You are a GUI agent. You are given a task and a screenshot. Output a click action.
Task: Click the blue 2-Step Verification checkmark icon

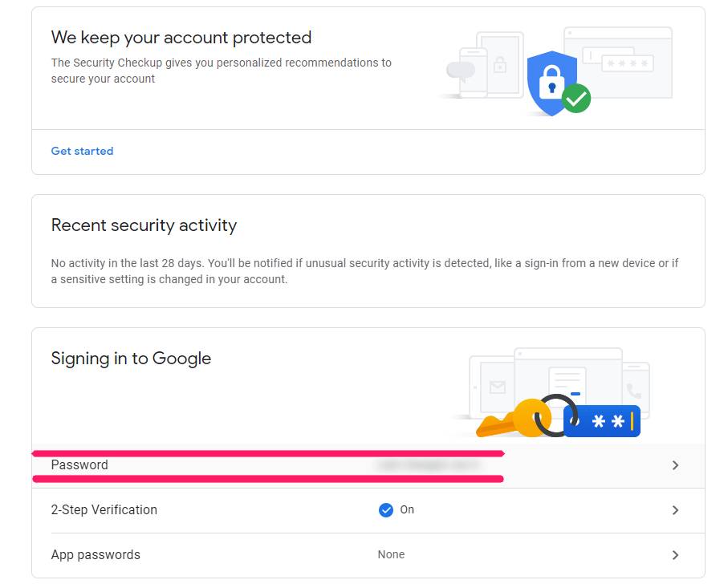[x=386, y=510]
